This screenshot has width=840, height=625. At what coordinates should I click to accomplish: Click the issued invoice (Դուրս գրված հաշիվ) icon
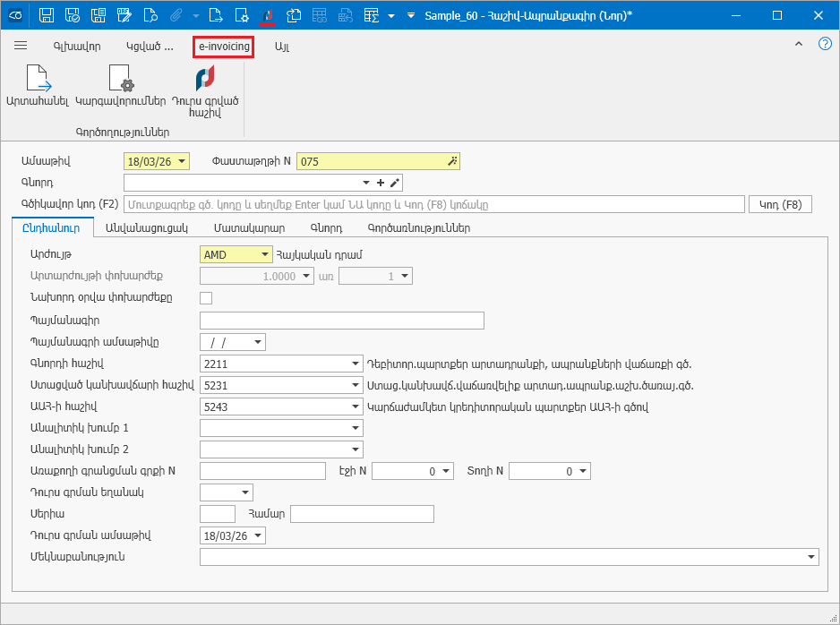pyautogui.click(x=205, y=81)
